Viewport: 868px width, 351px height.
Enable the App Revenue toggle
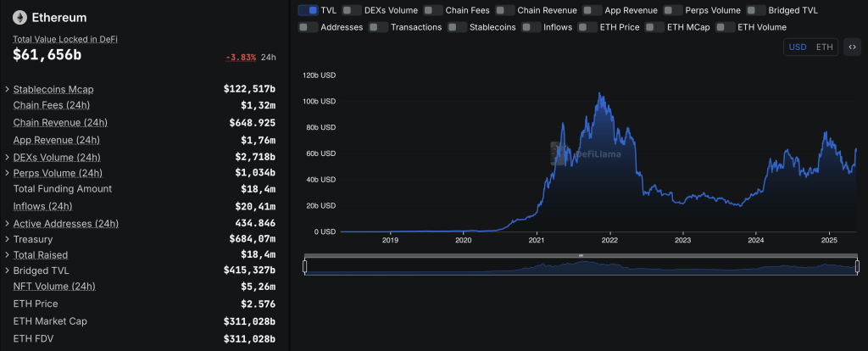click(x=593, y=10)
